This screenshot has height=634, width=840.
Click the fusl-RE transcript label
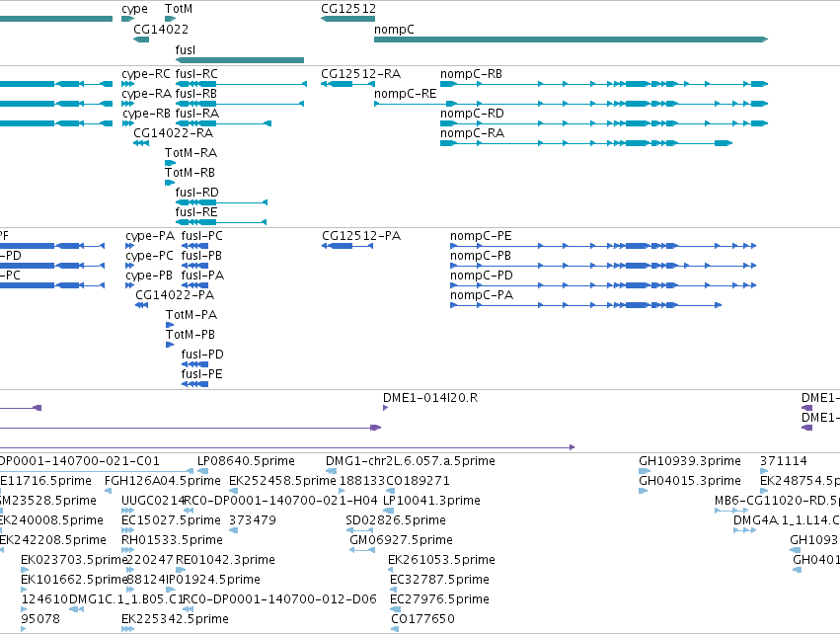(196, 212)
